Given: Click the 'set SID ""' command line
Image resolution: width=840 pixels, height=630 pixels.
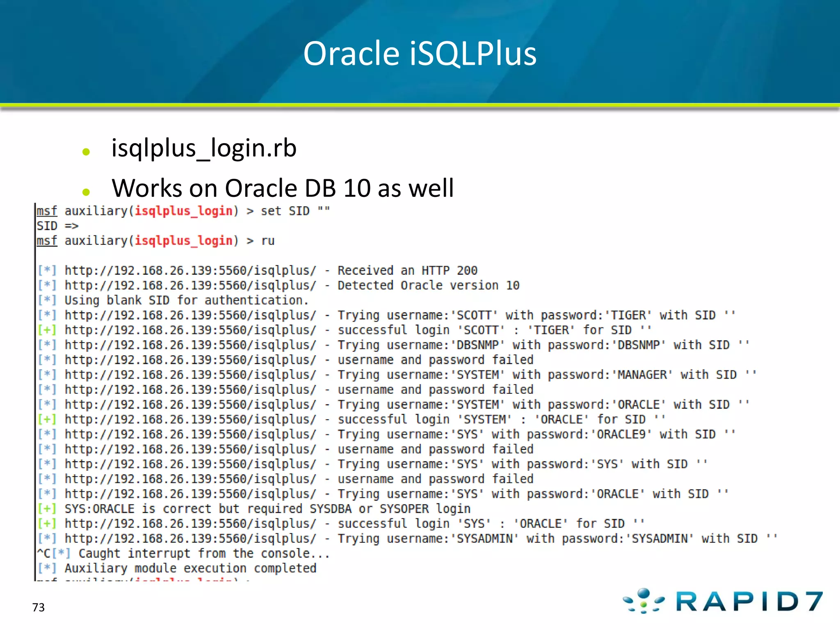Looking at the screenshot, I should click(183, 211).
